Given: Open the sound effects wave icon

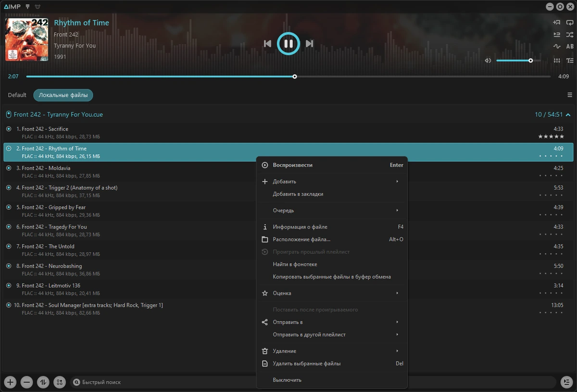Looking at the screenshot, I should [x=557, y=47].
